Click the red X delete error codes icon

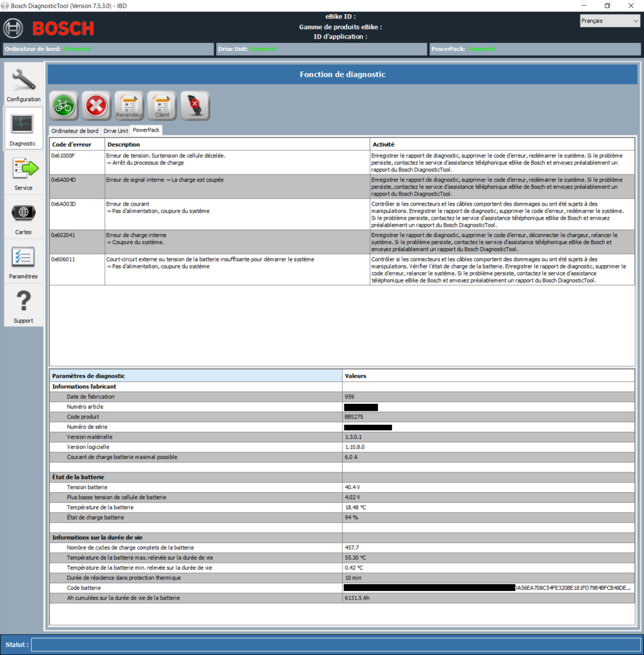pyautogui.click(x=96, y=105)
